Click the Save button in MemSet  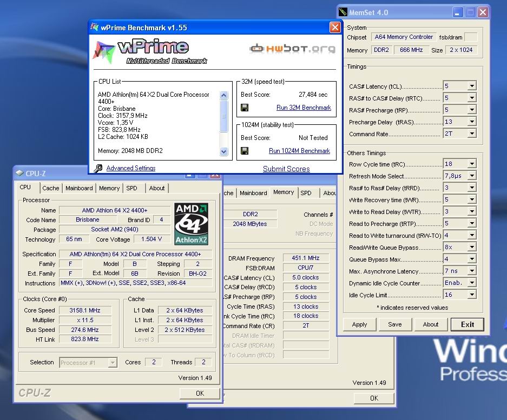coord(395,324)
